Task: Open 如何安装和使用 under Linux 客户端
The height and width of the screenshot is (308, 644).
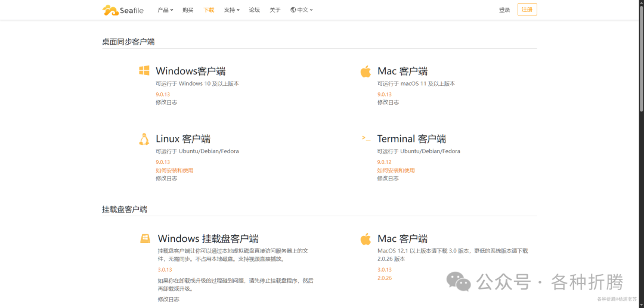Action: [175, 170]
